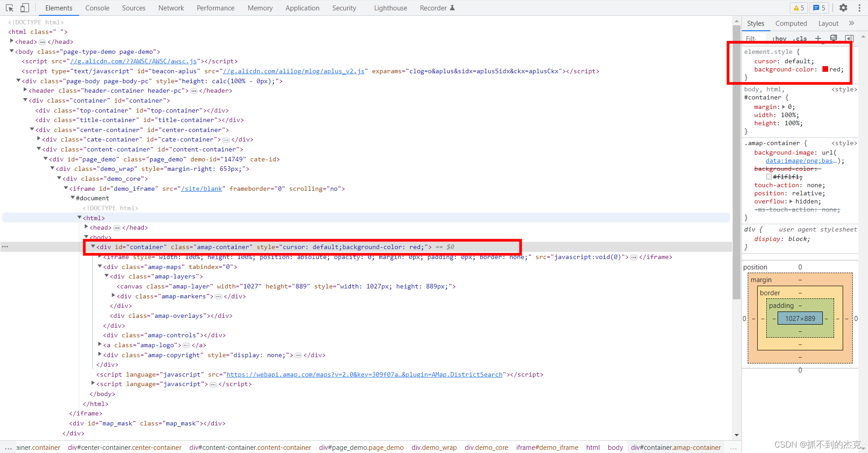Select the div id map_mask node
The image size is (868, 453).
[147, 424]
